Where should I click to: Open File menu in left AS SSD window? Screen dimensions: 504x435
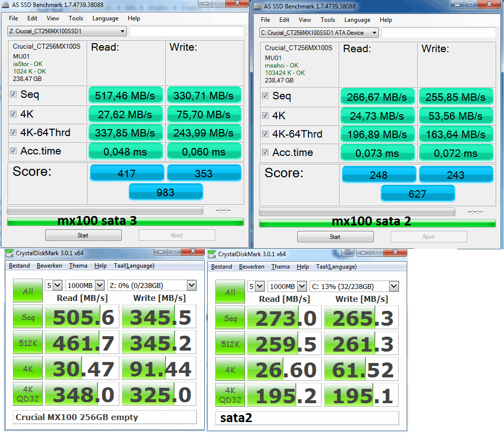[x=13, y=18]
